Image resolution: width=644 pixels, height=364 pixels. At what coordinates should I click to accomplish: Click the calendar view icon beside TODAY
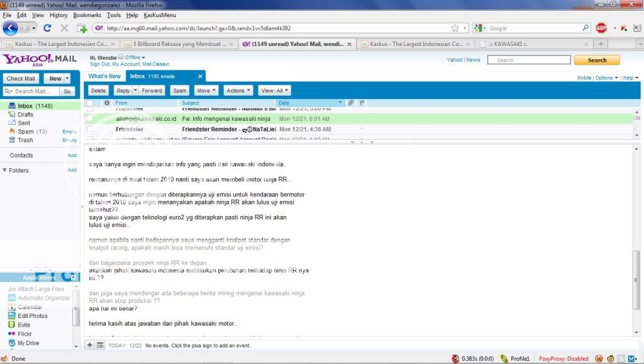(x=100, y=345)
